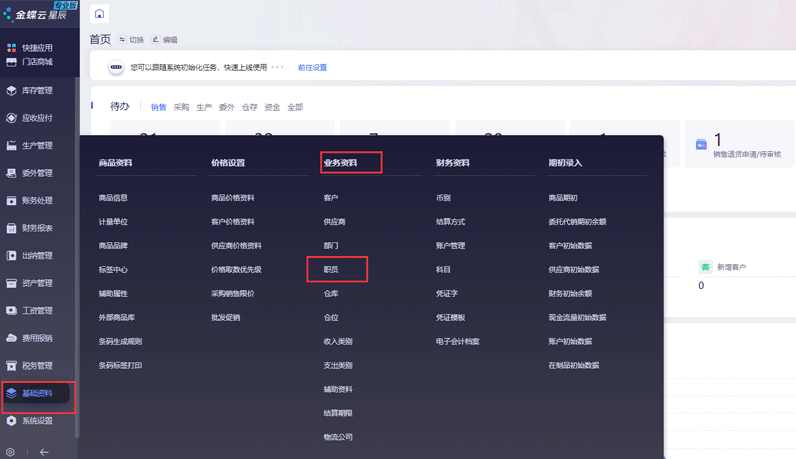Screen dimensions: 796x459
Task: Open 客户价格资料 menu entry
Action: click(233, 221)
